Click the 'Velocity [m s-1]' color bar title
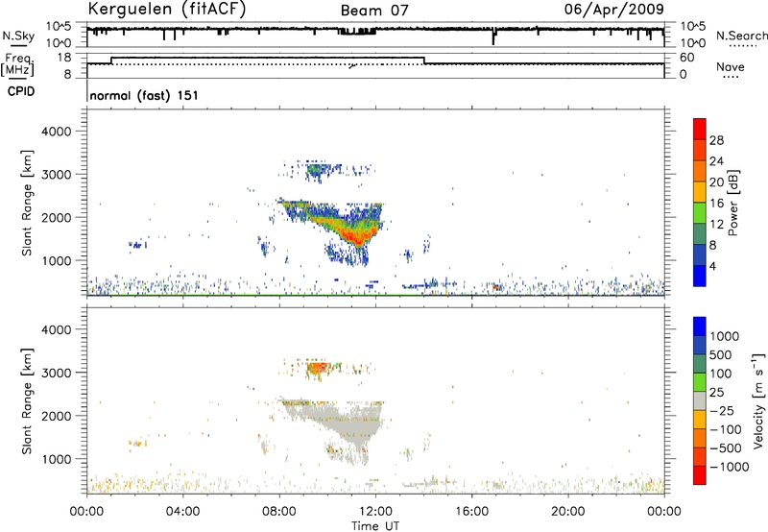 coord(758,400)
